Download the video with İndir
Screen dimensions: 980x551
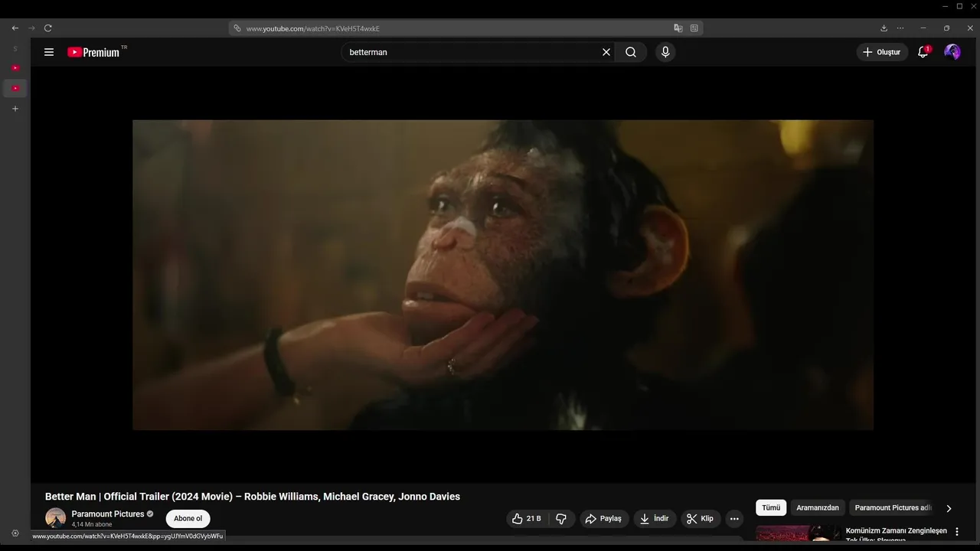pyautogui.click(x=655, y=519)
